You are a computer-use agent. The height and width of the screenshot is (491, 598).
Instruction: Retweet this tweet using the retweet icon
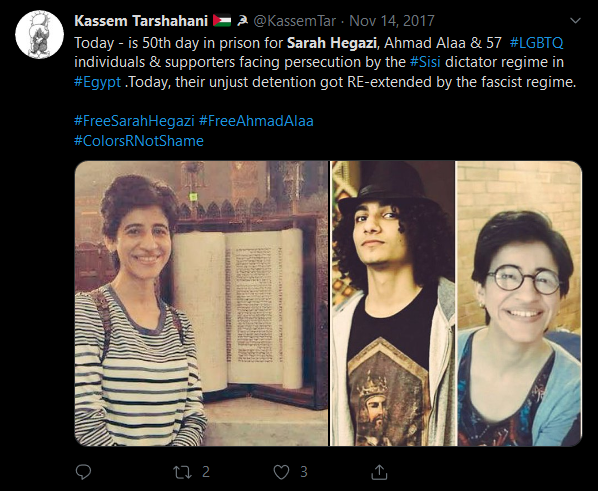tap(182, 472)
